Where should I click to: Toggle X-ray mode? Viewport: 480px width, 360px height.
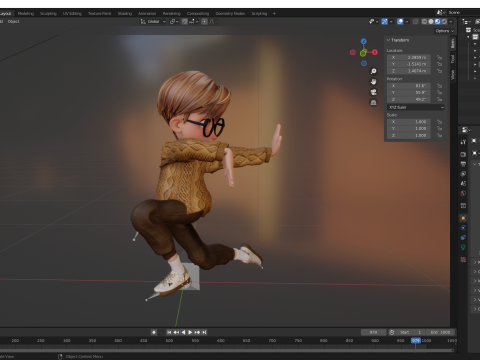[415, 22]
